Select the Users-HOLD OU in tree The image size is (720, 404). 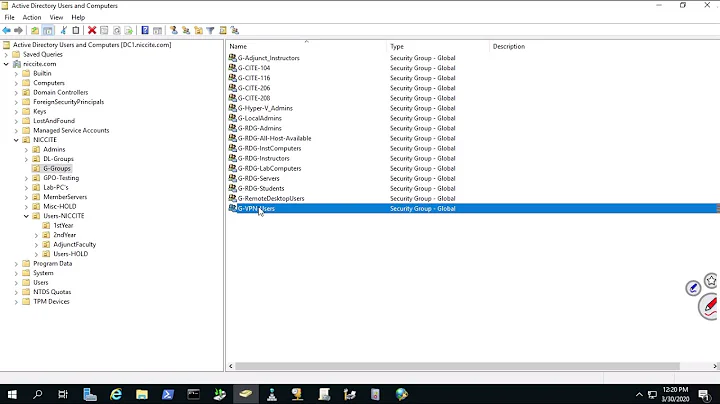(70, 254)
